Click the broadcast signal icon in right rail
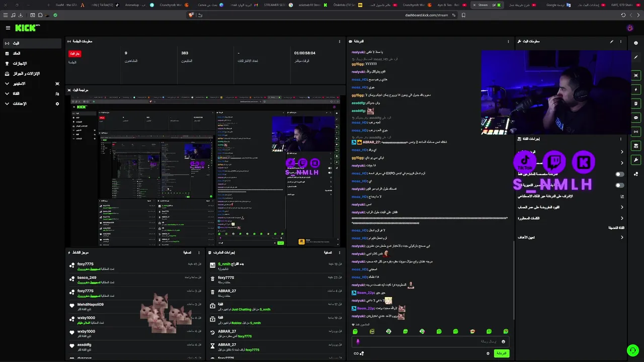This screenshot has width=644, height=362. (x=636, y=132)
